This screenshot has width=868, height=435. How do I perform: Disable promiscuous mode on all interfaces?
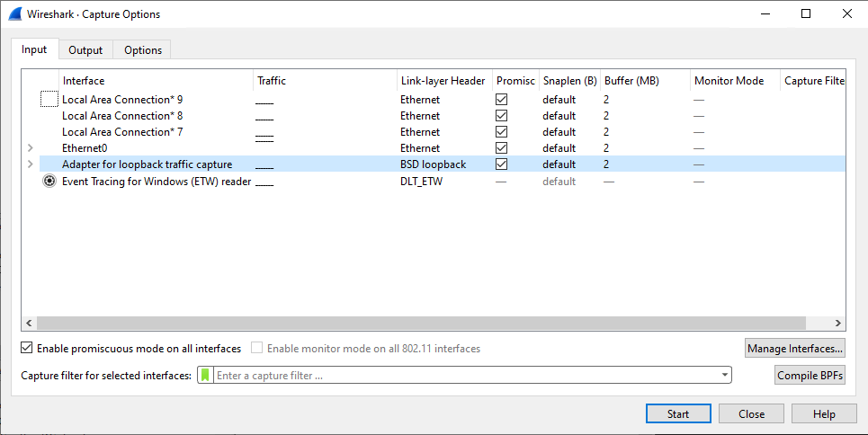coord(27,348)
